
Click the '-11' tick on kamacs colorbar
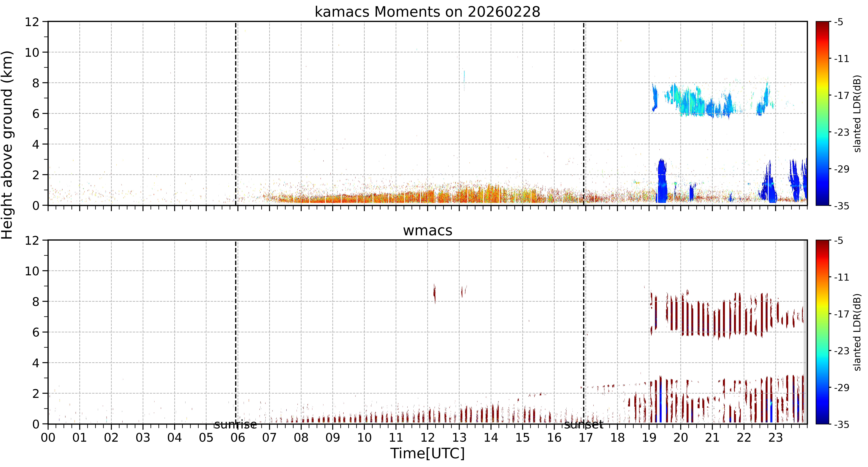pyautogui.click(x=841, y=59)
